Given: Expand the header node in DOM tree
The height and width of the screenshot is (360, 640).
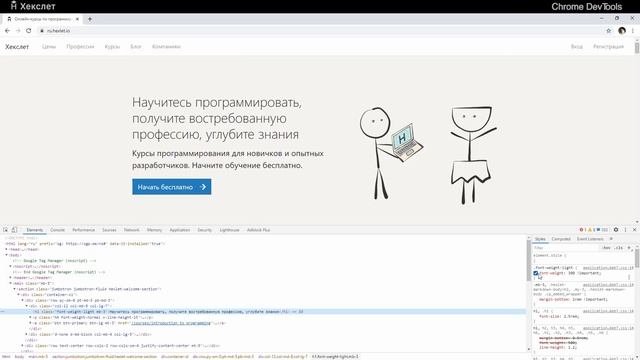Looking at the screenshot, I should point(11,278).
